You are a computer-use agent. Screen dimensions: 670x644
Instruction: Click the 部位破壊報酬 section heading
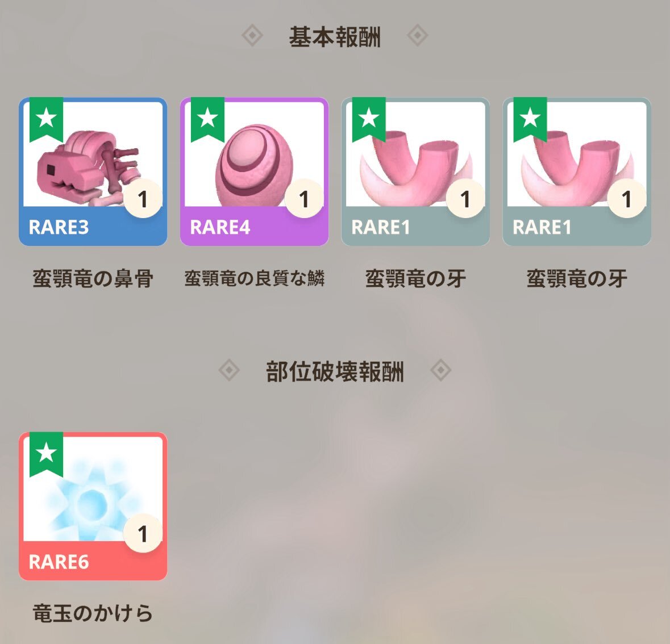coord(335,371)
